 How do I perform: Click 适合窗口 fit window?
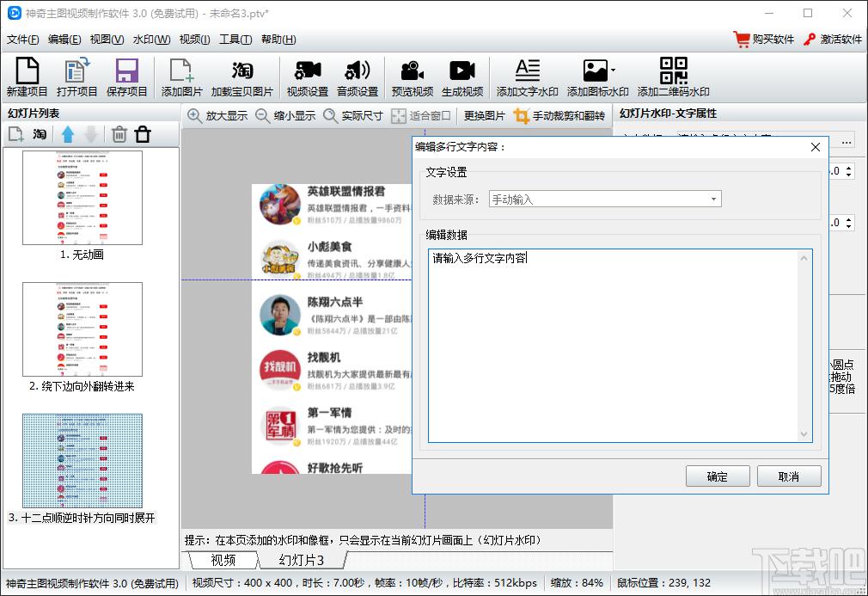click(x=421, y=116)
